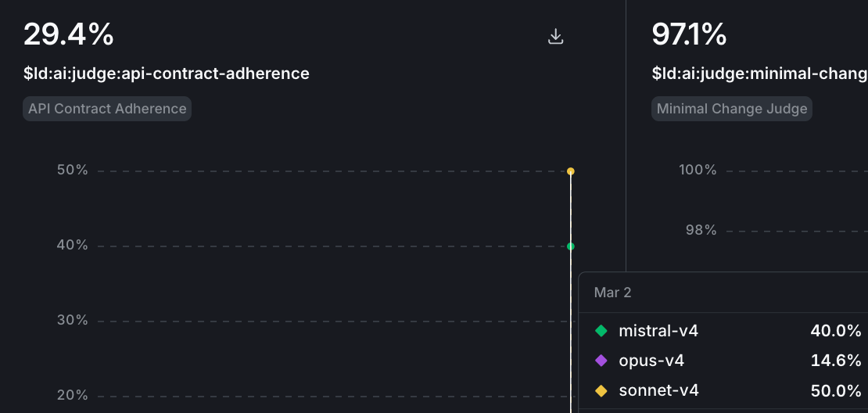Click the 100% y-axis label on right chart
The width and height of the screenshot is (868, 413).
(698, 170)
